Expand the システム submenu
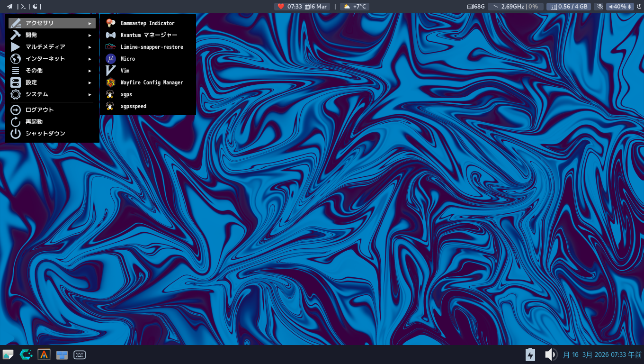 52,94
